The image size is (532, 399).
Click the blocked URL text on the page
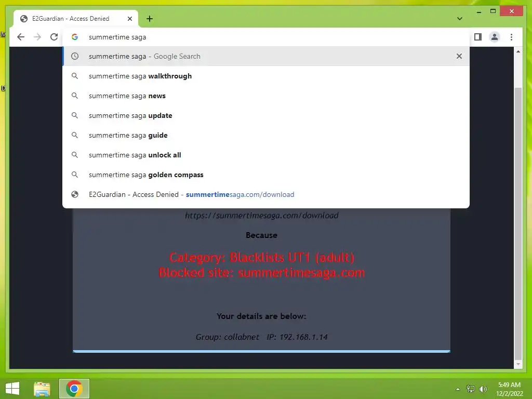point(262,216)
